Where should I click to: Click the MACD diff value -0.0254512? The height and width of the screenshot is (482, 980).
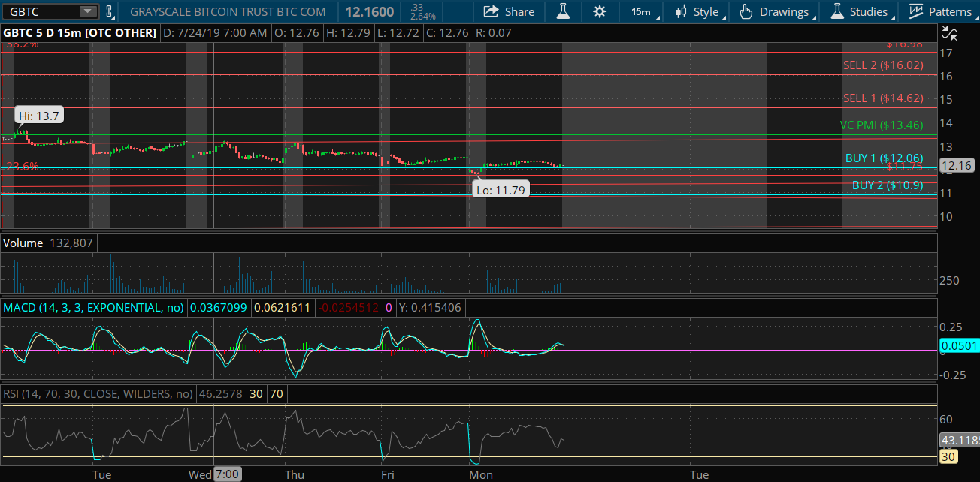click(348, 307)
